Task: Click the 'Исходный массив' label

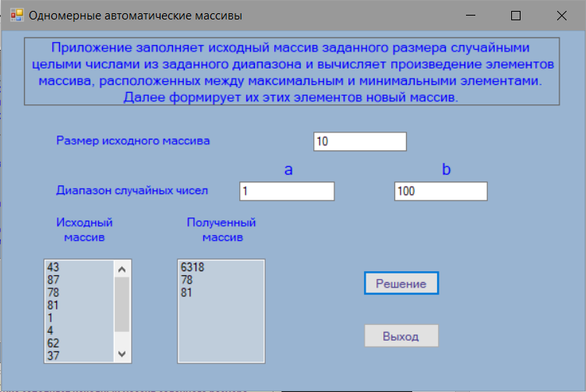Action: tap(84, 230)
